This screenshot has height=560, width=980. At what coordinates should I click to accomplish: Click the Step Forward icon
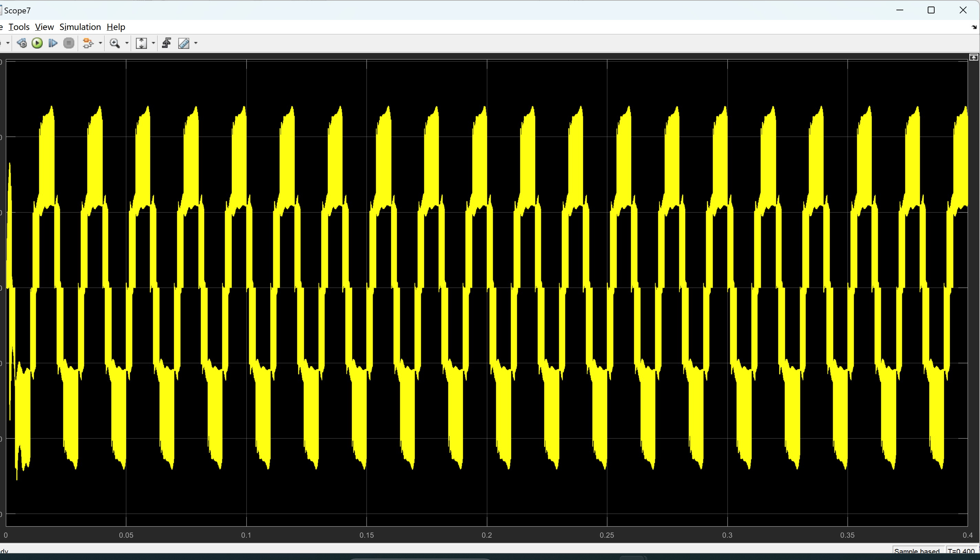point(53,43)
